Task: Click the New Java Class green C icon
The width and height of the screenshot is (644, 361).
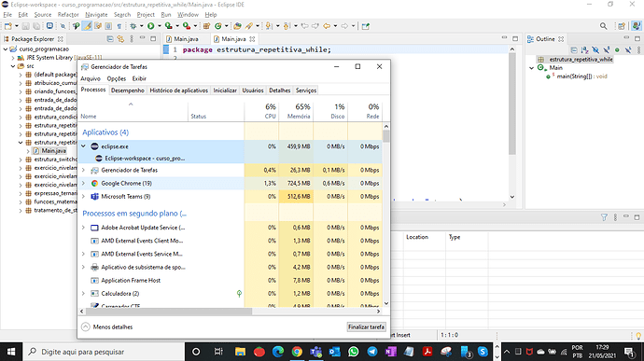Action: (218, 26)
